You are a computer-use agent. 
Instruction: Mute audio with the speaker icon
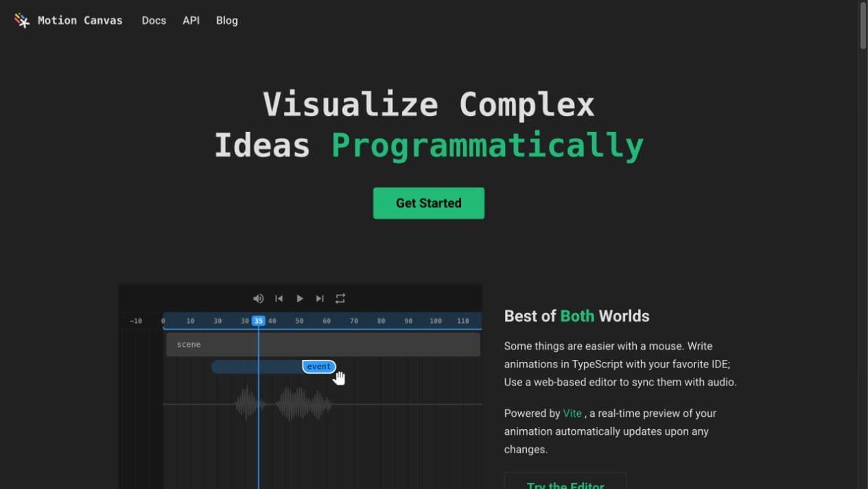click(x=258, y=298)
